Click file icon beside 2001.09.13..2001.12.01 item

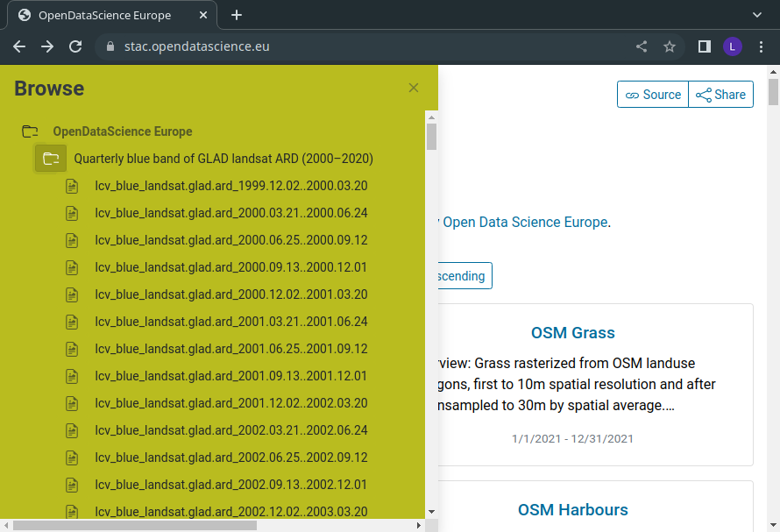pos(72,376)
